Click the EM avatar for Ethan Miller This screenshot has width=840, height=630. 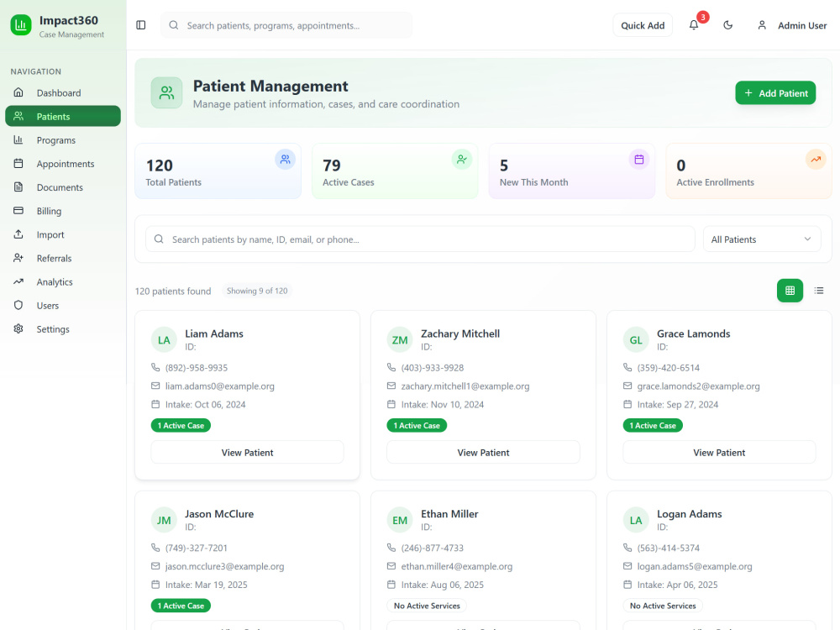[400, 520]
